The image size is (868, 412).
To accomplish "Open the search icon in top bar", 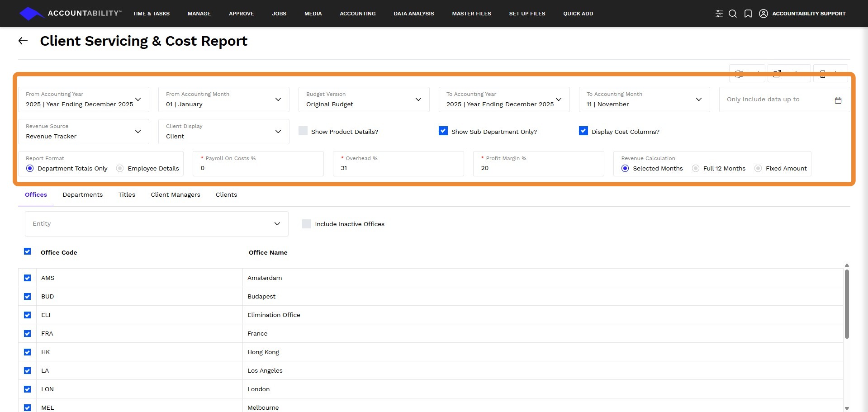I will click(733, 14).
